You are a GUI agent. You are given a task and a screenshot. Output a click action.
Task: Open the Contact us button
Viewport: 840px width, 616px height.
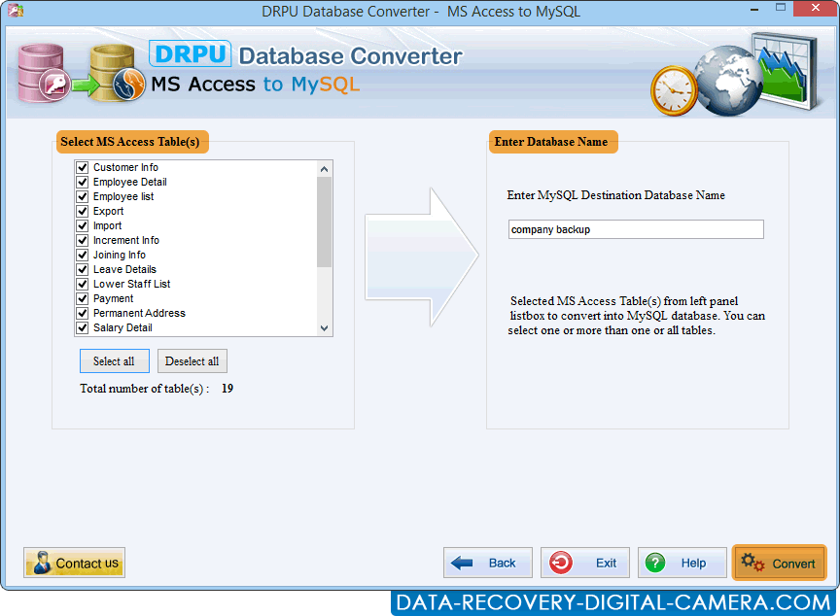pyautogui.click(x=75, y=563)
